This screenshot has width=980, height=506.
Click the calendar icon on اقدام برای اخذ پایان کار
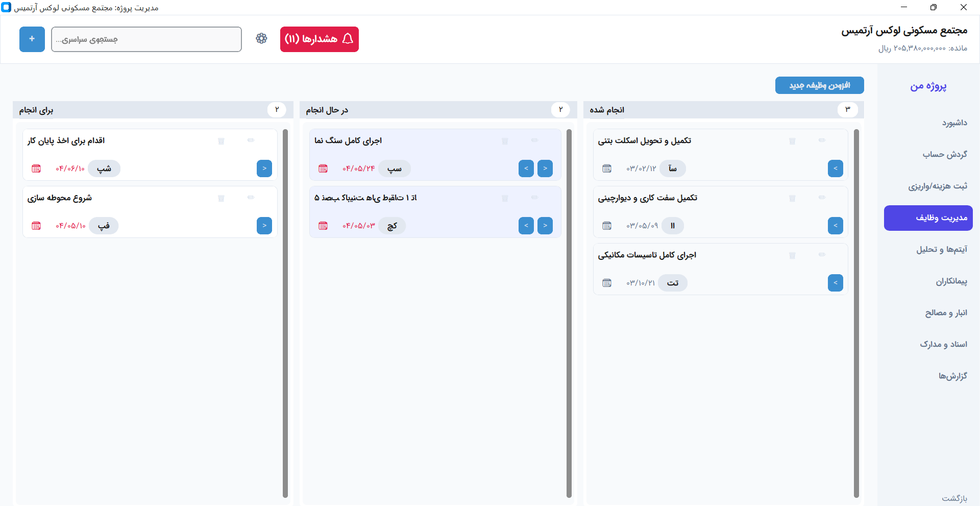pyautogui.click(x=36, y=168)
